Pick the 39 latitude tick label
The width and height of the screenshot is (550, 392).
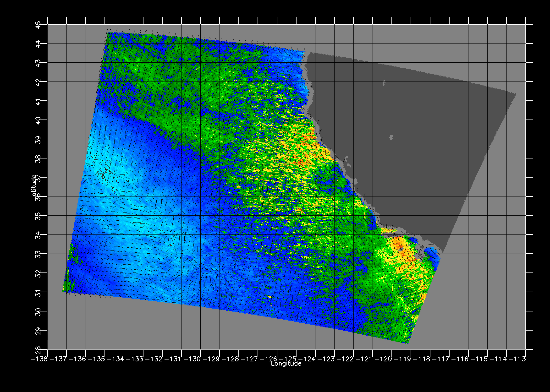(x=38, y=140)
